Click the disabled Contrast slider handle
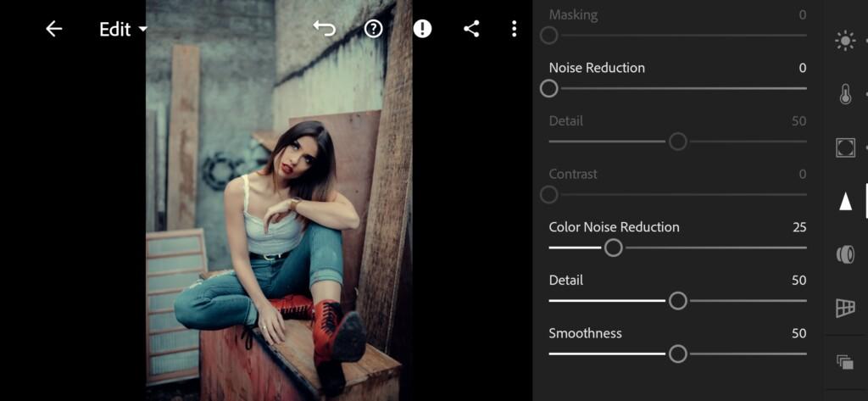This screenshot has height=401, width=868. click(x=548, y=195)
